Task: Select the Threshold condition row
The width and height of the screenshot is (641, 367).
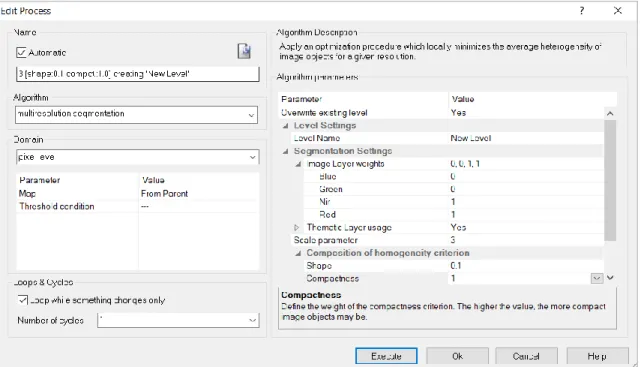Action: [138, 206]
